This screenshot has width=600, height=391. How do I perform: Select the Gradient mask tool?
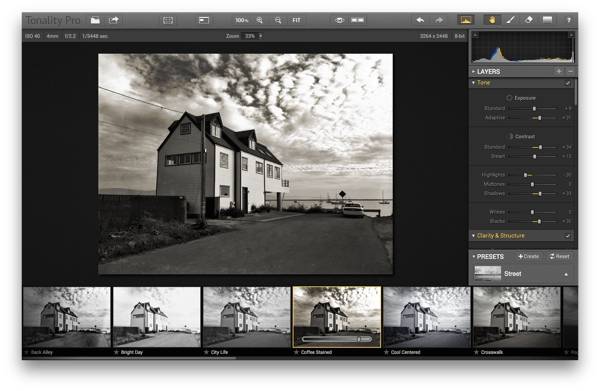548,20
